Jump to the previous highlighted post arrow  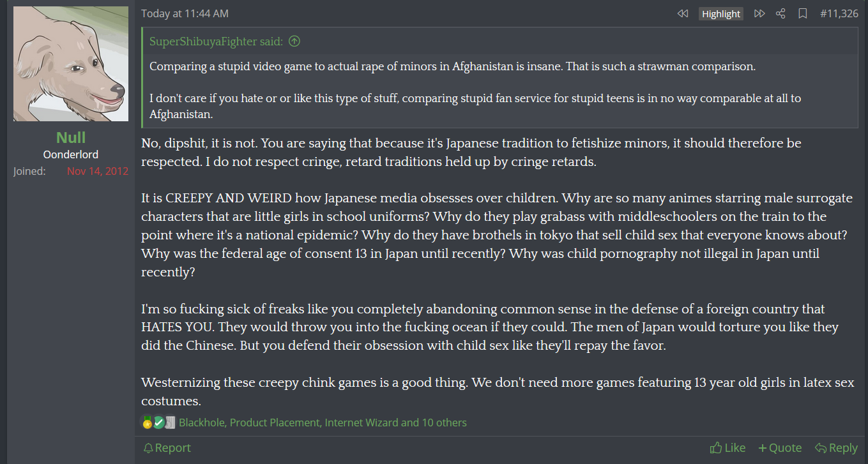[x=683, y=13]
